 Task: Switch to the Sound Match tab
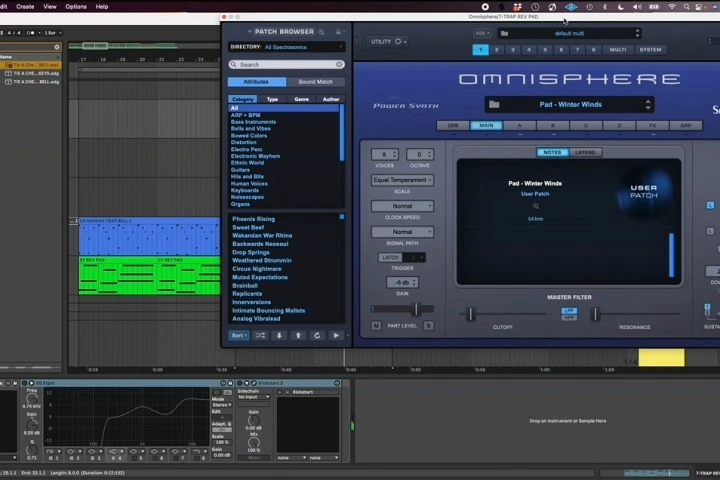click(315, 82)
